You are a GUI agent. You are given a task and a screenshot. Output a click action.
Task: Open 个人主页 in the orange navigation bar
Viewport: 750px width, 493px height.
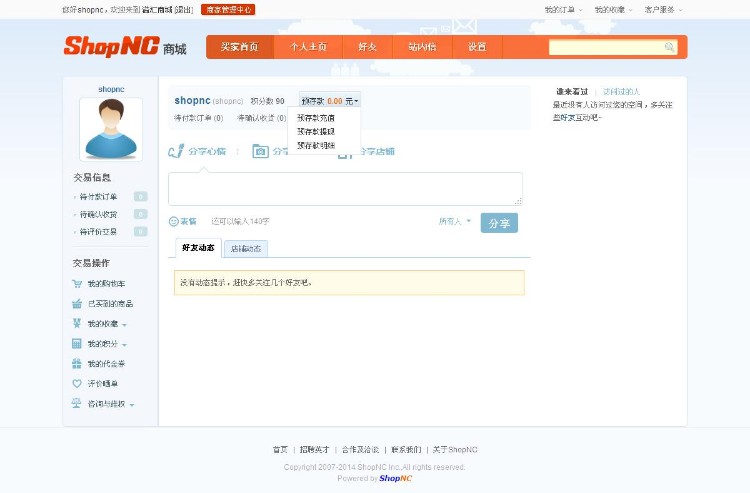click(308, 47)
